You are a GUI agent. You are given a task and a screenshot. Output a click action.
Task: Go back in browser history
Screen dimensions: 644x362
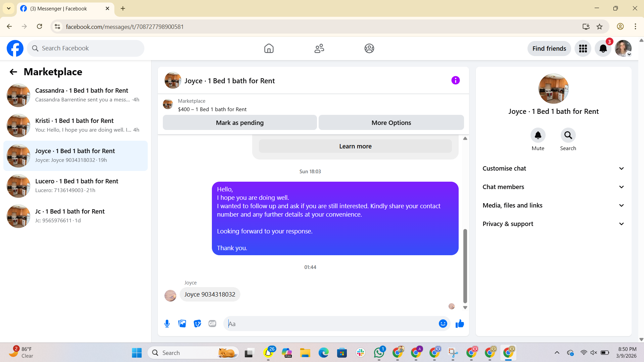coord(9,27)
